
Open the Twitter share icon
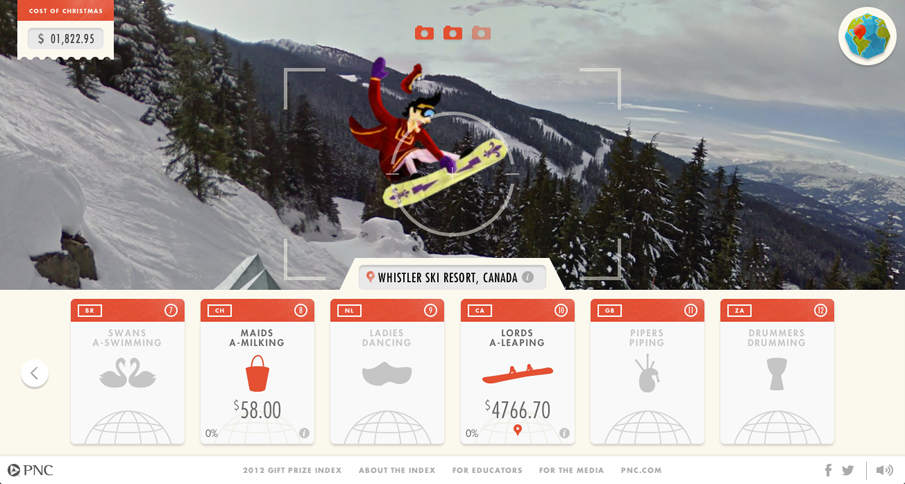847,470
